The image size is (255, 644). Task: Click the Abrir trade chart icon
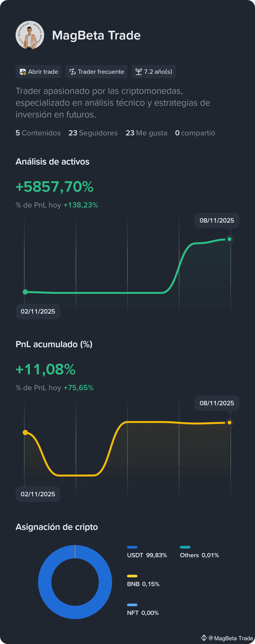[x=23, y=72]
